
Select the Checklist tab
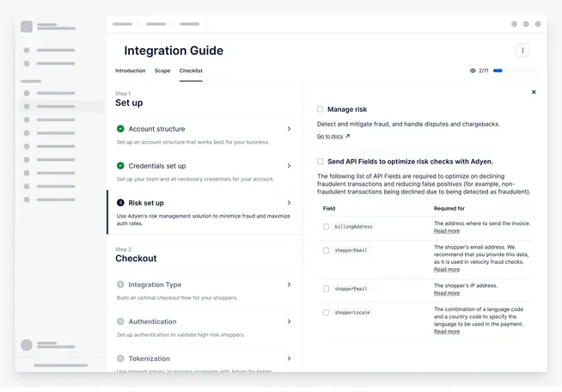[191, 70]
